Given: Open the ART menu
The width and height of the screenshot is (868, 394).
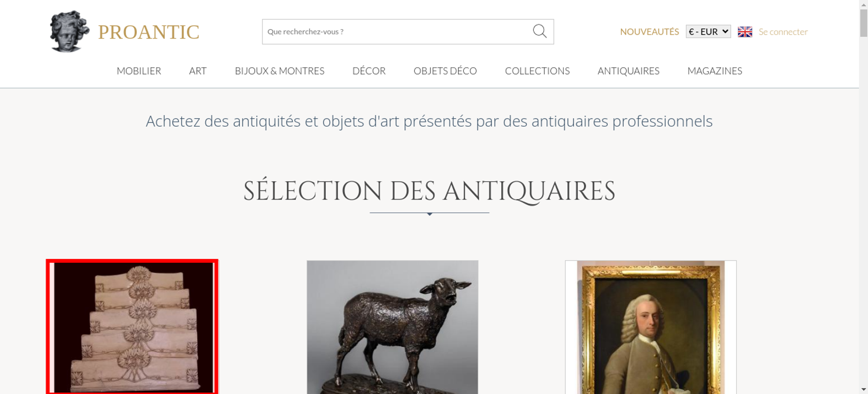Looking at the screenshot, I should (198, 71).
